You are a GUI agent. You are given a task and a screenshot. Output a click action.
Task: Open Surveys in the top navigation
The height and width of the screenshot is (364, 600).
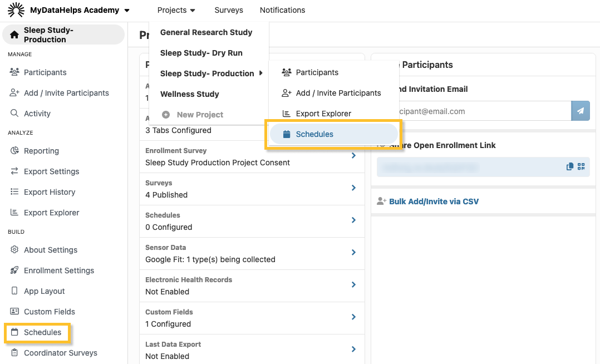[x=228, y=10]
